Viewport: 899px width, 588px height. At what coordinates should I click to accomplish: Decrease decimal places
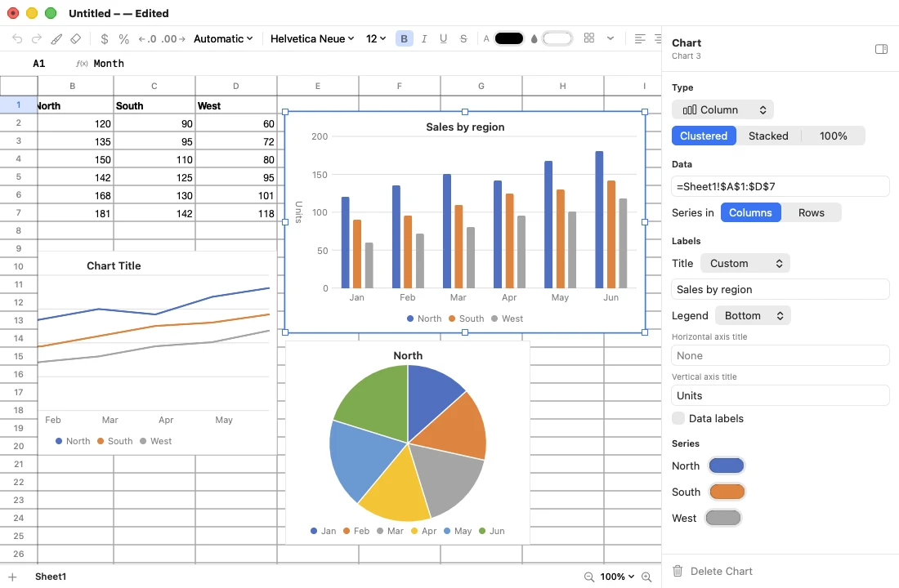pyautogui.click(x=147, y=38)
